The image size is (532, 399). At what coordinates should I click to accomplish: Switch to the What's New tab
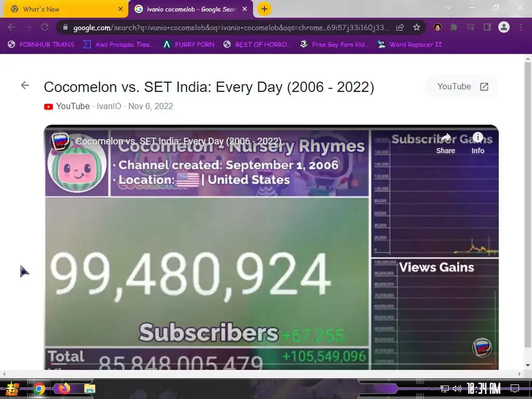(x=66, y=9)
